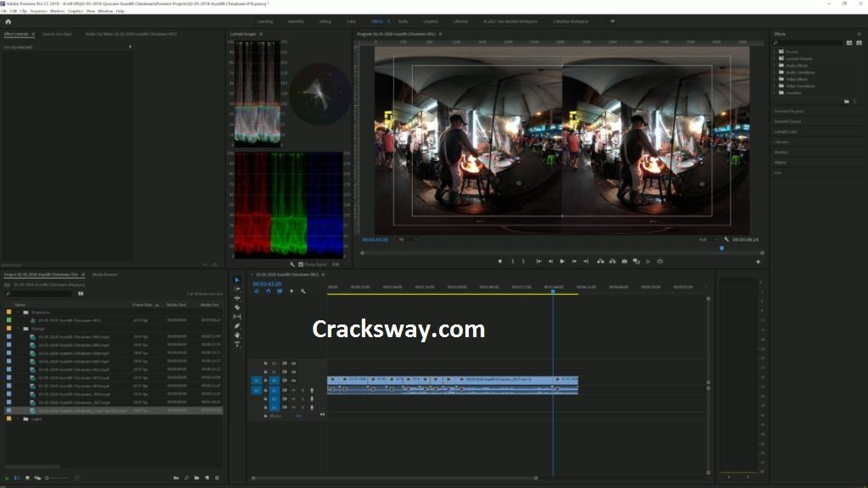The height and width of the screenshot is (488, 868).
Task: Open Program monitor settings wrench
Action: (x=726, y=240)
